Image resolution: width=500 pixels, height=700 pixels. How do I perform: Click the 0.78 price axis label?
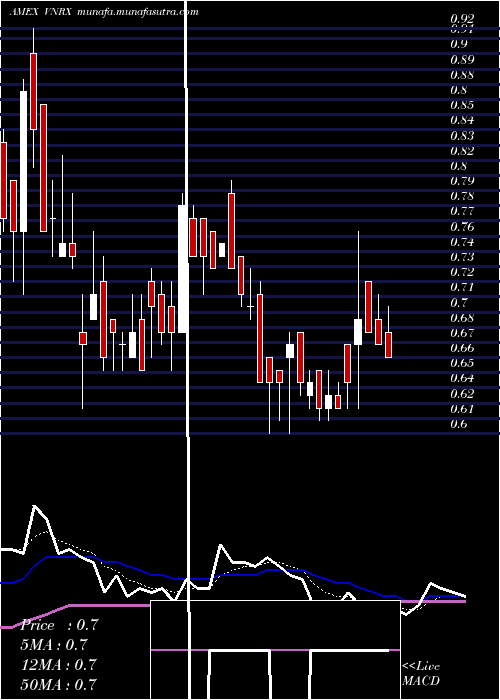[x=462, y=196]
